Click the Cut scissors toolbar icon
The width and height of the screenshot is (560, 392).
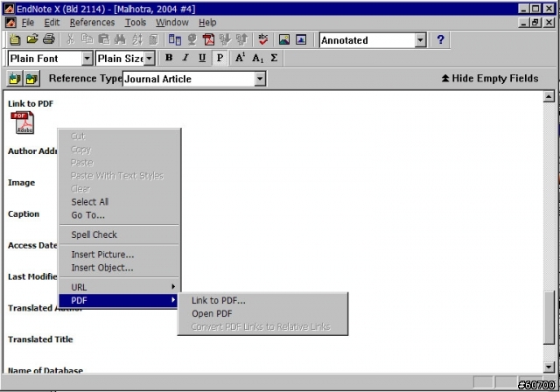[70, 39]
